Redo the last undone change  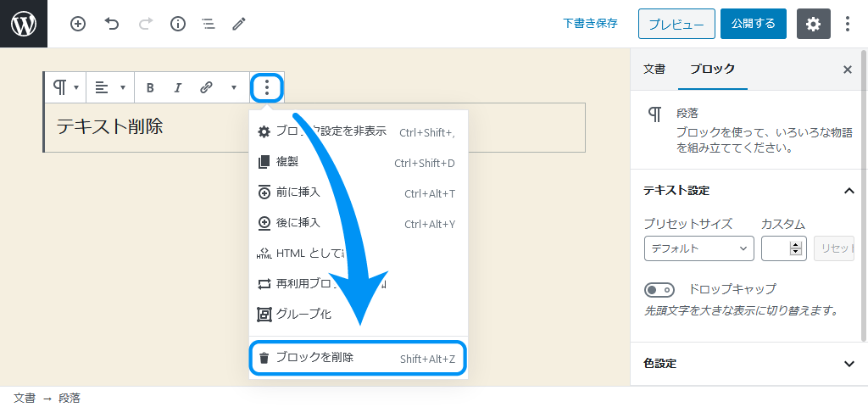[x=145, y=24]
